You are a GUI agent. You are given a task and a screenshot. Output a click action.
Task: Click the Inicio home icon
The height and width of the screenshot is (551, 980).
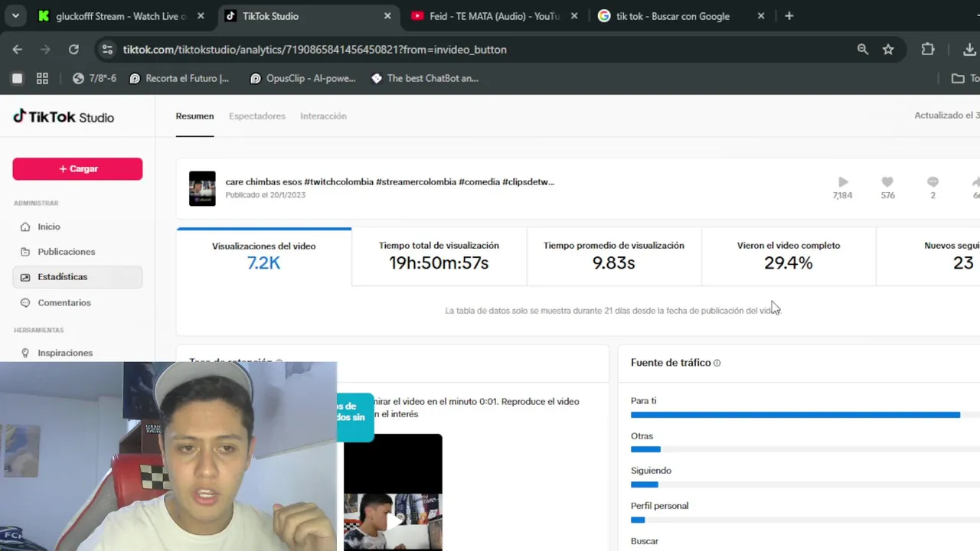tap(25, 227)
